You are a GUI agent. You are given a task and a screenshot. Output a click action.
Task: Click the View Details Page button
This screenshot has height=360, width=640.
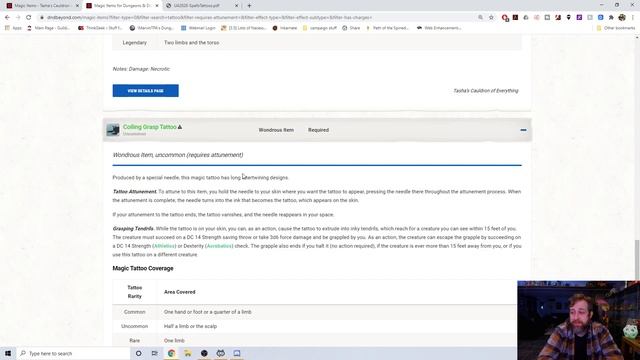[146, 91]
